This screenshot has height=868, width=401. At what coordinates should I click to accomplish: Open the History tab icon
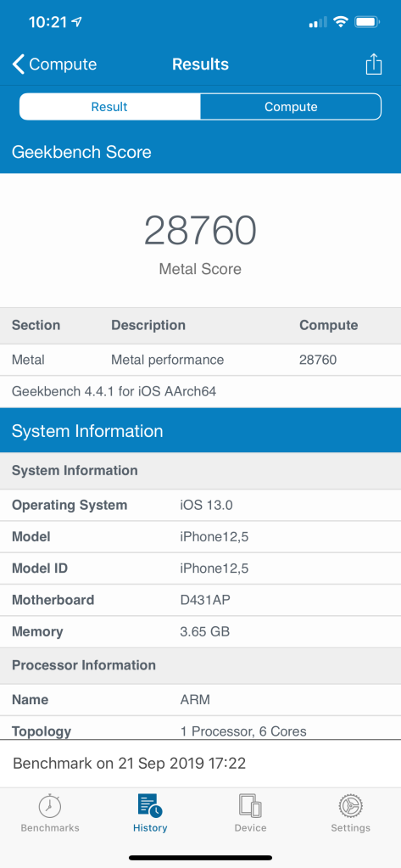[x=150, y=806]
